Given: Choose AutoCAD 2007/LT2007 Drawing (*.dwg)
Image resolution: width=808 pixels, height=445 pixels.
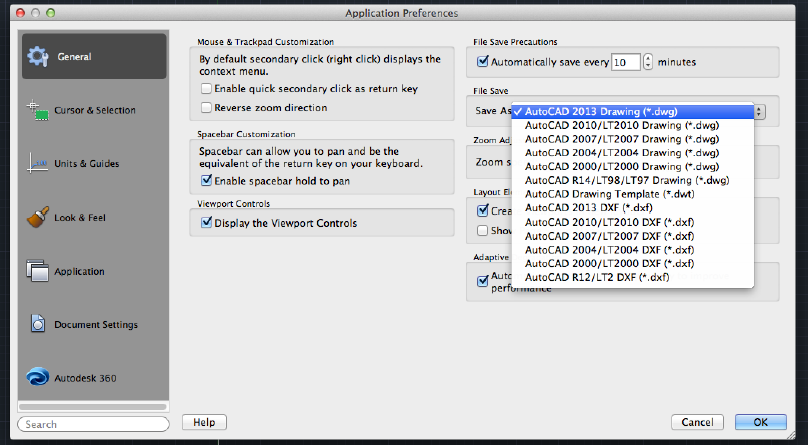Looking at the screenshot, I should (633, 139).
